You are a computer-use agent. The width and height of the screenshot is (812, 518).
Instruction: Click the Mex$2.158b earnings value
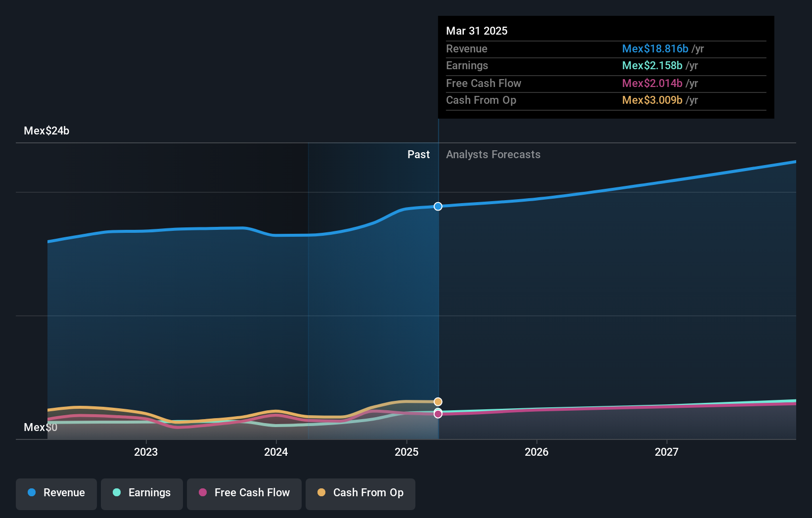652,65
